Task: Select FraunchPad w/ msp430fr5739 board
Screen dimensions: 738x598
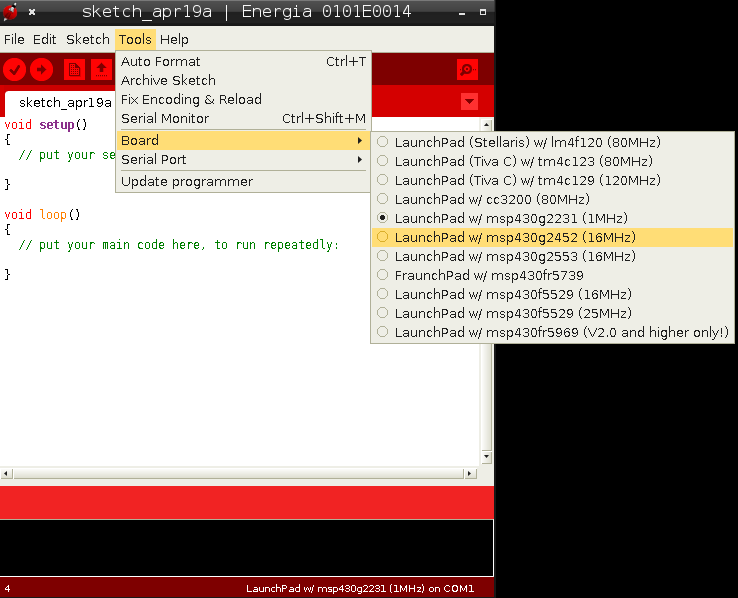Action: 552,275
